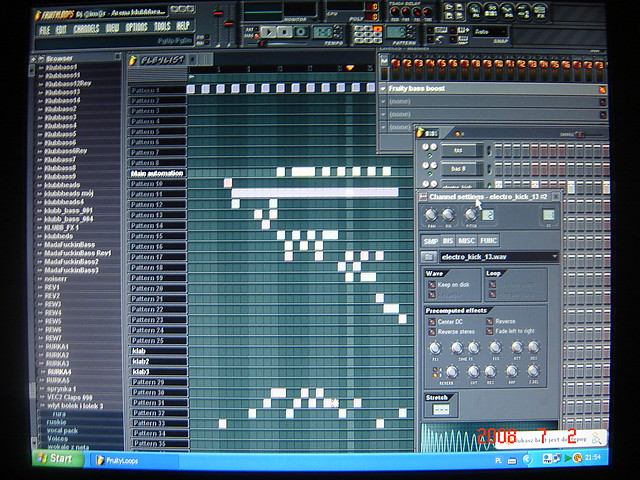
Task: Switch to the FUNC tab in Channel settings
Action: 489,240
